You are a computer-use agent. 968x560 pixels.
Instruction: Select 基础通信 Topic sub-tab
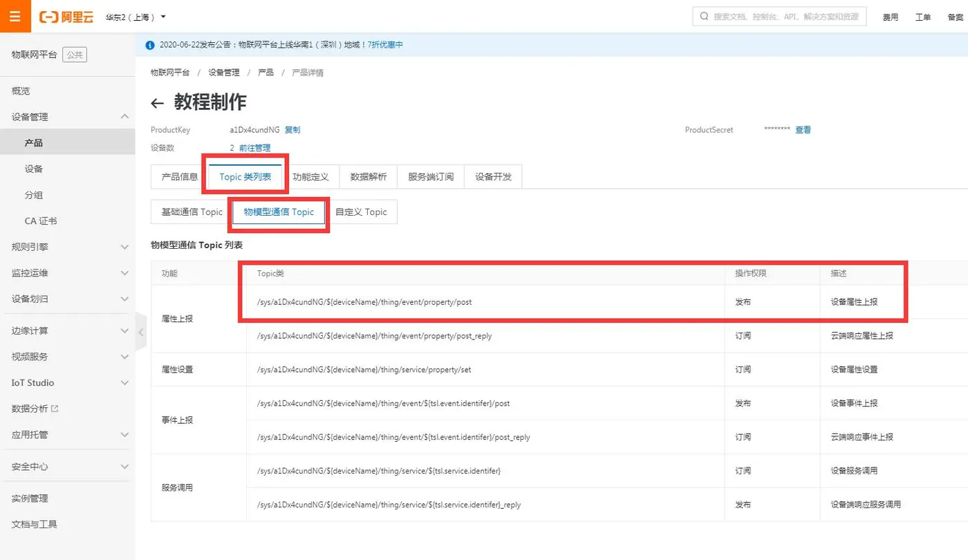point(192,212)
